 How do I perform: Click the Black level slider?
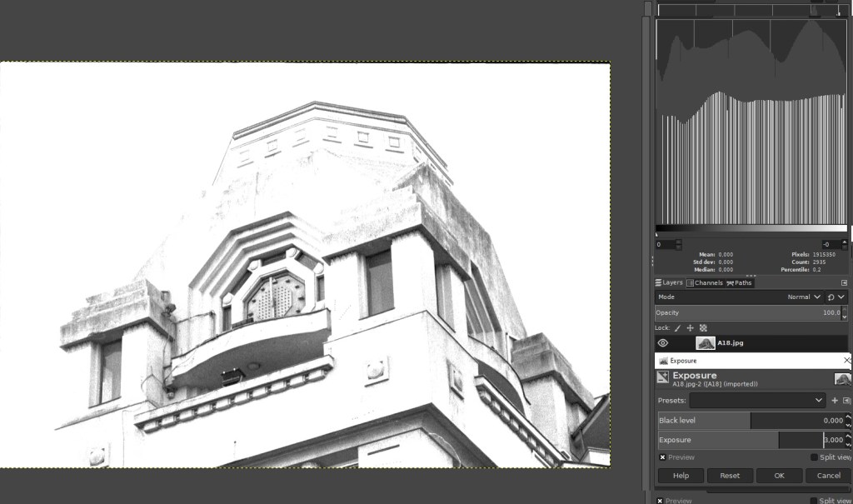tap(750, 421)
